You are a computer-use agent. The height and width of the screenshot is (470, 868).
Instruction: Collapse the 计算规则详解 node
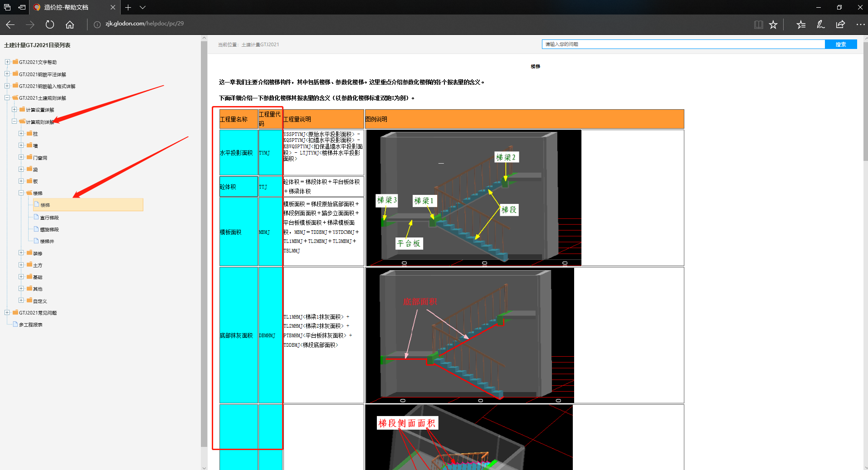pos(14,121)
